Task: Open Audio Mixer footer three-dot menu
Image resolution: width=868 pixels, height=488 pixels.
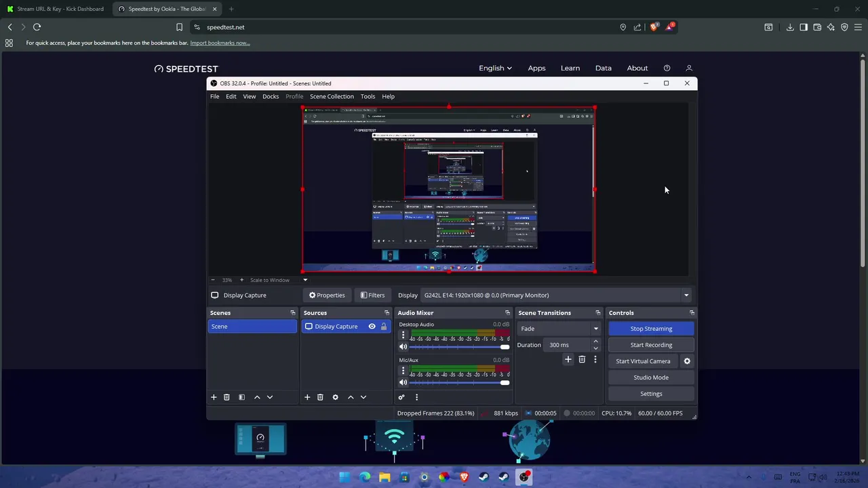Action: tap(416, 397)
